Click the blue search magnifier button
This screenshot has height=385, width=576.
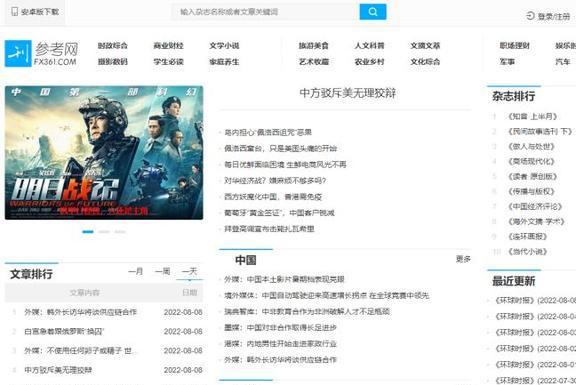click(x=372, y=12)
